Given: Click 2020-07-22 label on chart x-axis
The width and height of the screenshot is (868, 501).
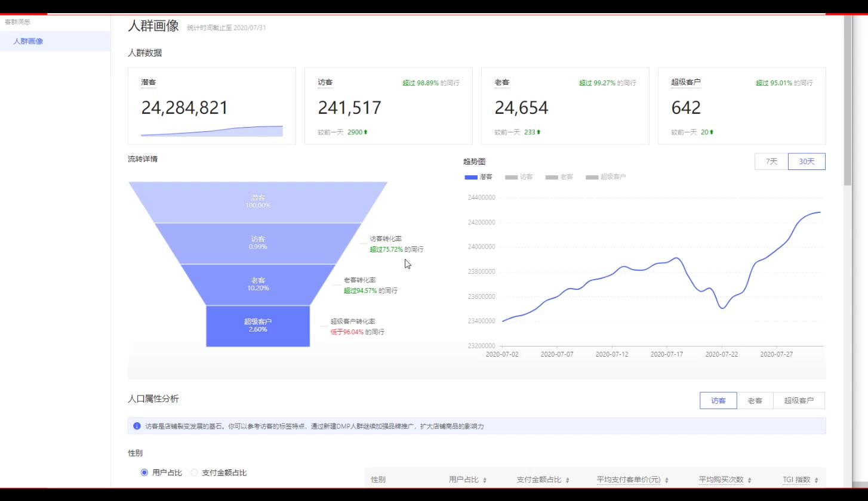Looking at the screenshot, I should 722,354.
